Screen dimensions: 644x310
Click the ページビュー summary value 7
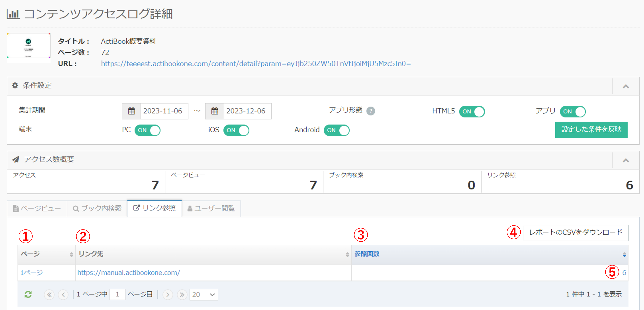coord(313,185)
